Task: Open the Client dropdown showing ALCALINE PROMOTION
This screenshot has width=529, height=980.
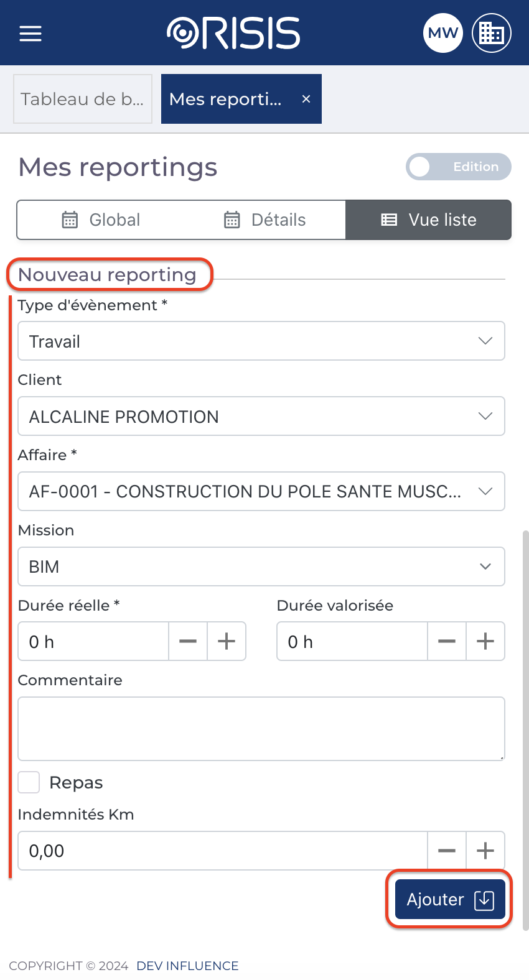Action: coord(261,416)
